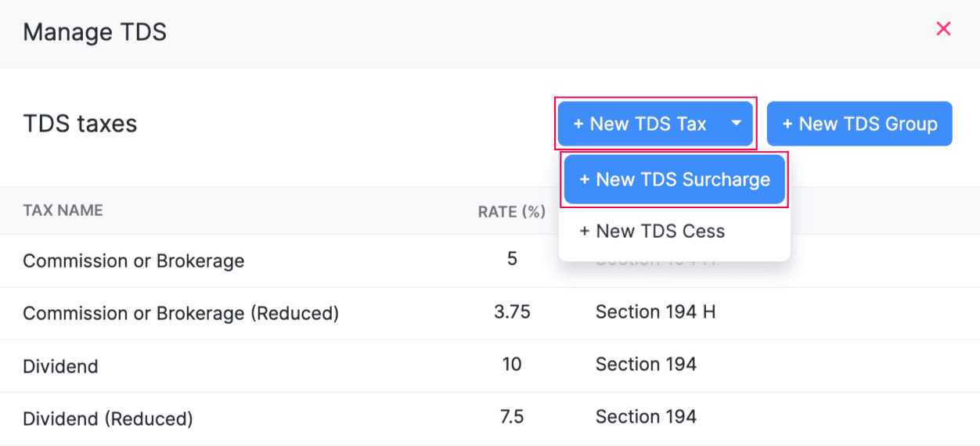Click Section 194 in the Dividend row
Viewport: 980px width, 446px height.
point(646,365)
